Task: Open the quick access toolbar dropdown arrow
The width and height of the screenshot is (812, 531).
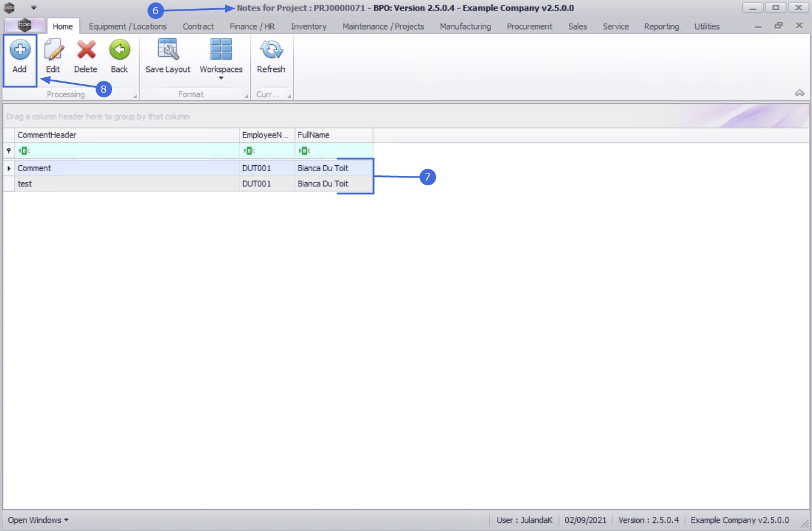Action: click(x=34, y=8)
